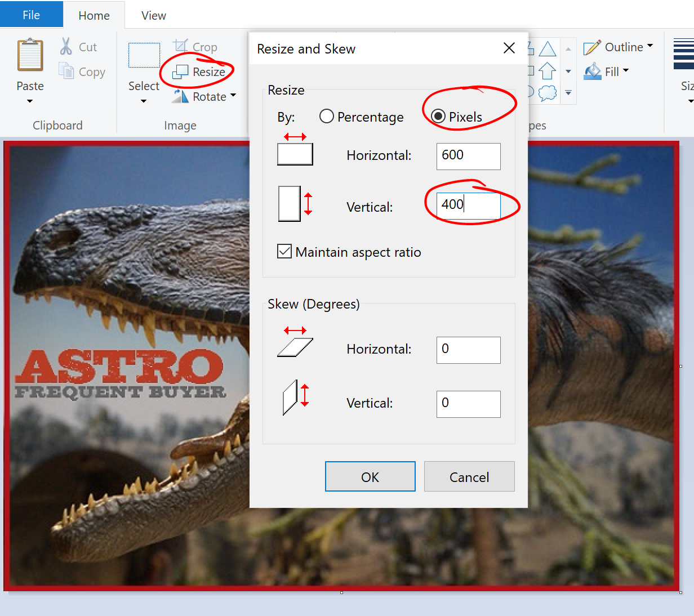
Task: Click the Size line thickness icon
Action: pos(684,54)
